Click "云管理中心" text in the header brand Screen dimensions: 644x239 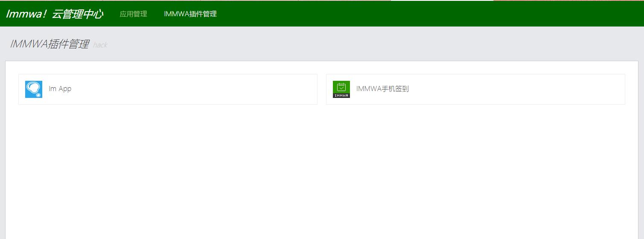[x=77, y=14]
